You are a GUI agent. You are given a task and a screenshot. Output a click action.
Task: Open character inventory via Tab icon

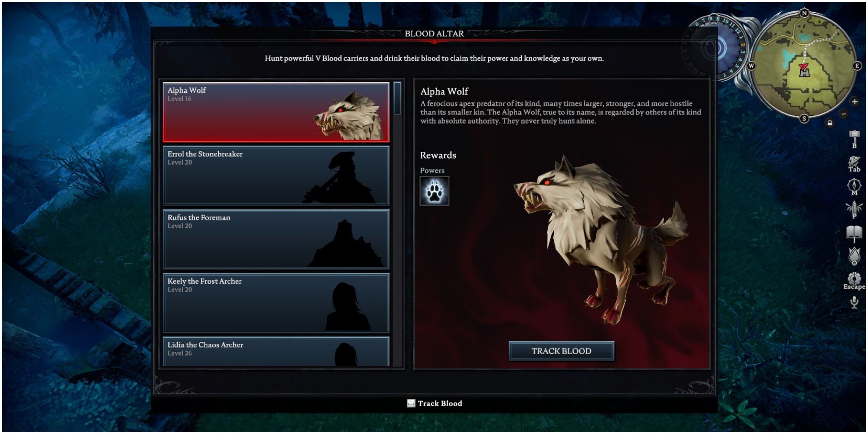(x=855, y=164)
